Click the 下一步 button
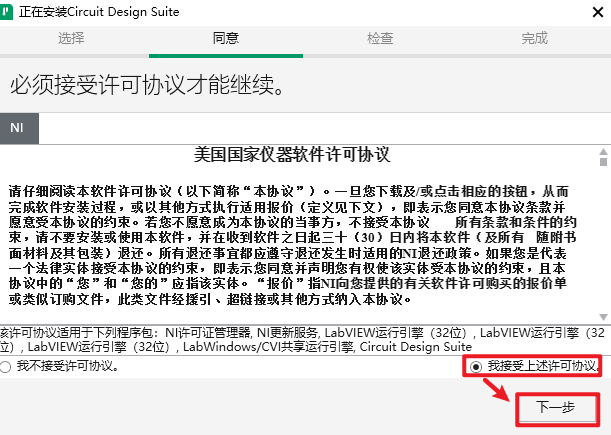611x435 pixels. [x=556, y=408]
